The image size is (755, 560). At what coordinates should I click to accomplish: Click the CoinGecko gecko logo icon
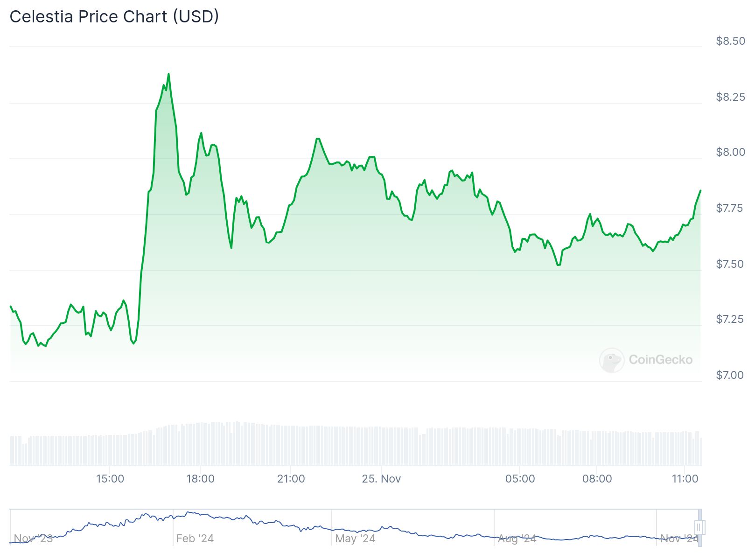pos(611,360)
